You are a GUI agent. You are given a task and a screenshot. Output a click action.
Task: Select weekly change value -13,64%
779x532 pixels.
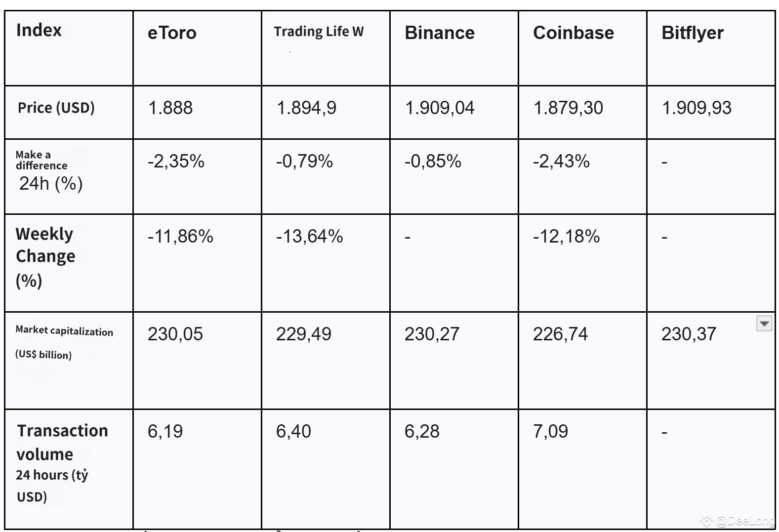(x=309, y=236)
